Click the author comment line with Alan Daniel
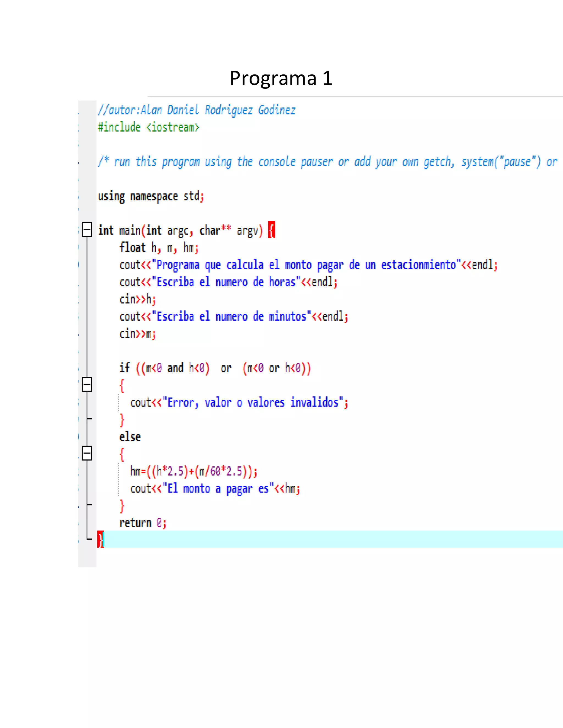 click(x=197, y=110)
